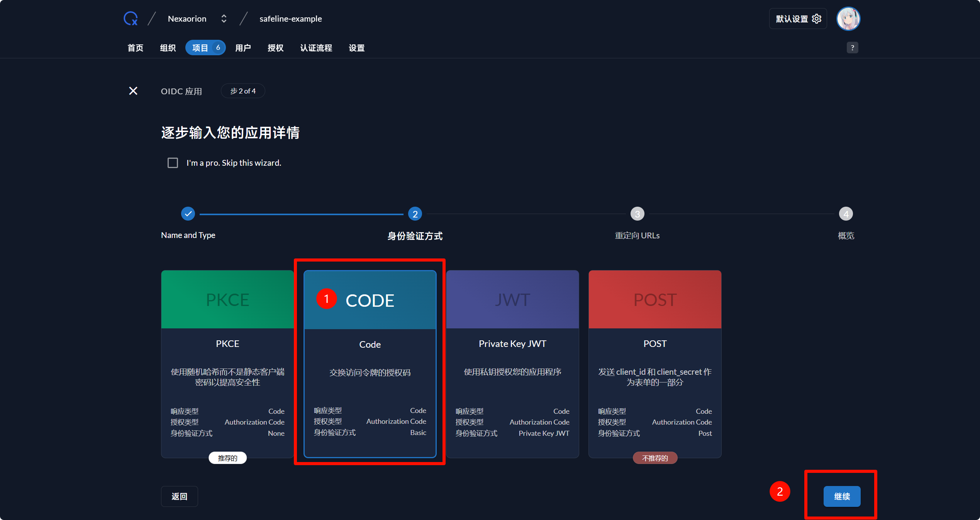Switch to the 认证流程 tab
Screen dimensions: 980x520
pyautogui.click(x=316, y=48)
